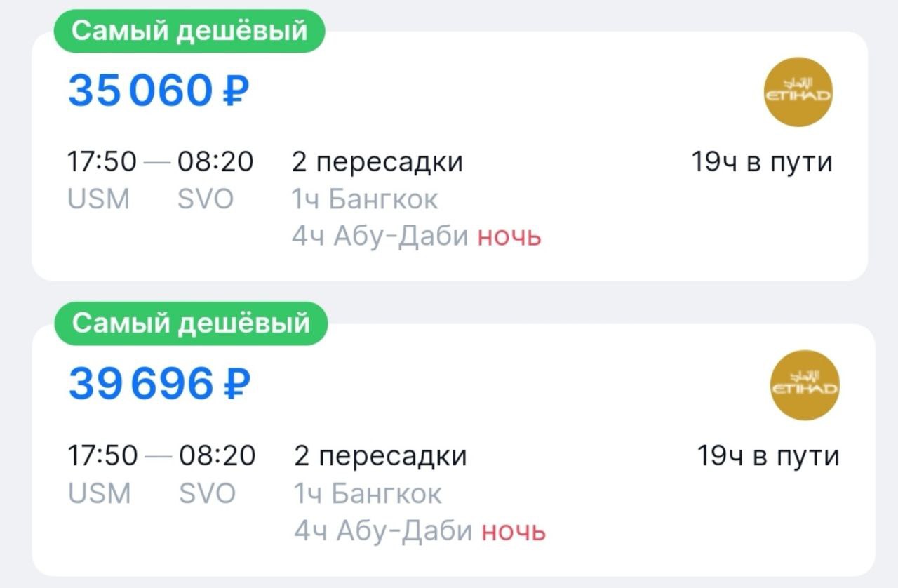Tap '1ч Бангкок' layover on the 39 696 ₽ ticket
The height and width of the screenshot is (588, 898).
(x=368, y=494)
